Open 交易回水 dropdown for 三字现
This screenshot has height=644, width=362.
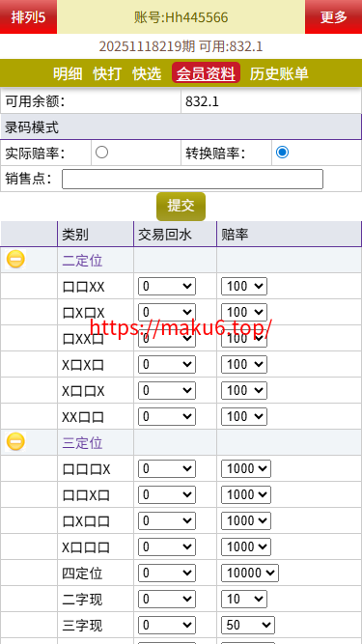167,625
